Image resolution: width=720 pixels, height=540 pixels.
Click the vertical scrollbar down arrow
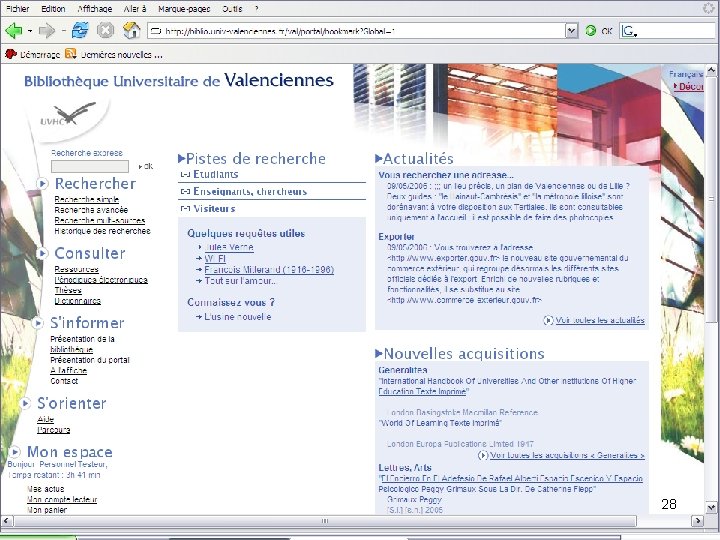[x=711, y=507]
